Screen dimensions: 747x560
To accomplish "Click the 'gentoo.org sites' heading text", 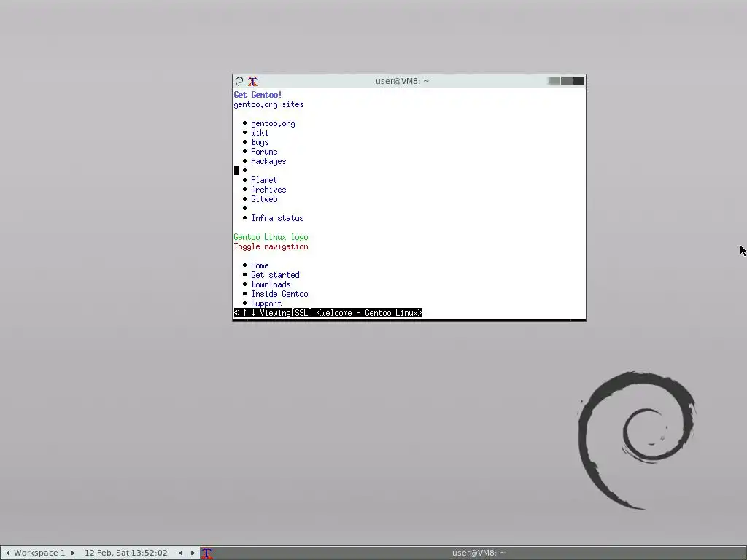I will pos(268,104).
